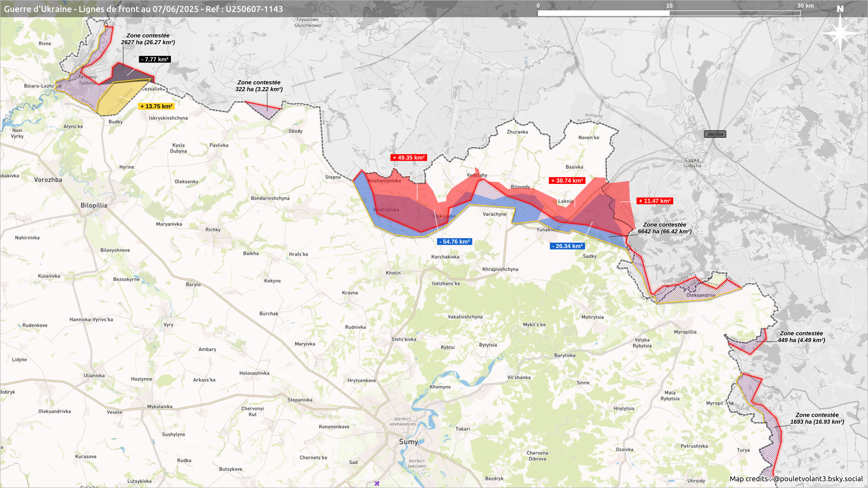Click the + 49.35 km² red label
This screenshot has height=488, width=868.
point(409,158)
